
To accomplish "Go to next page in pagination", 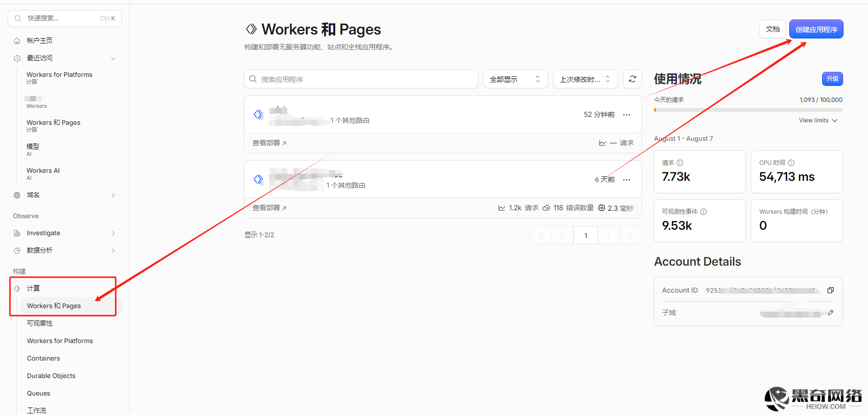I will [x=609, y=235].
